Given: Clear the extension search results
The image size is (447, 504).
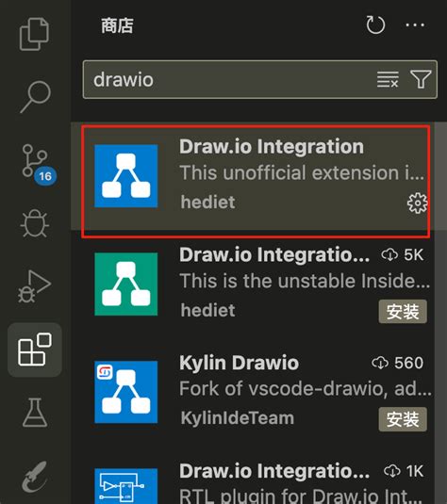Looking at the screenshot, I should coord(388,79).
